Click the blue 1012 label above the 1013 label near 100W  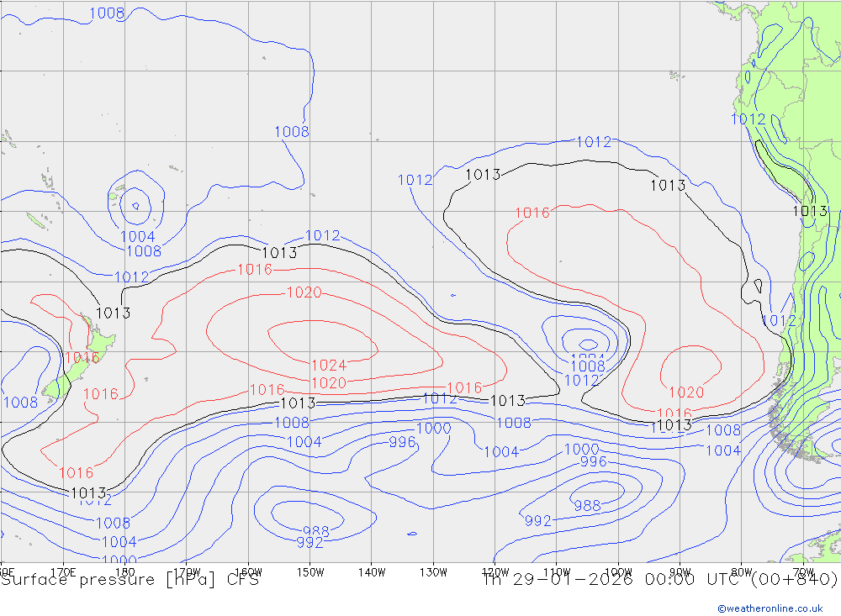(594, 141)
